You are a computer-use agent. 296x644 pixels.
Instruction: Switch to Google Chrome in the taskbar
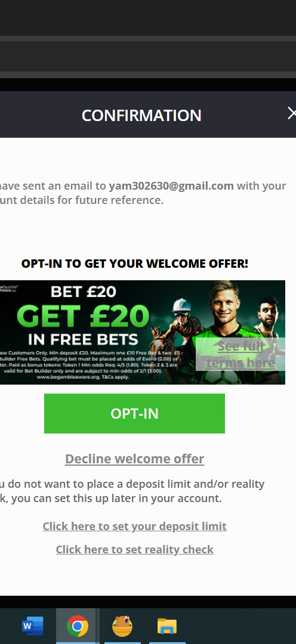(x=78, y=626)
